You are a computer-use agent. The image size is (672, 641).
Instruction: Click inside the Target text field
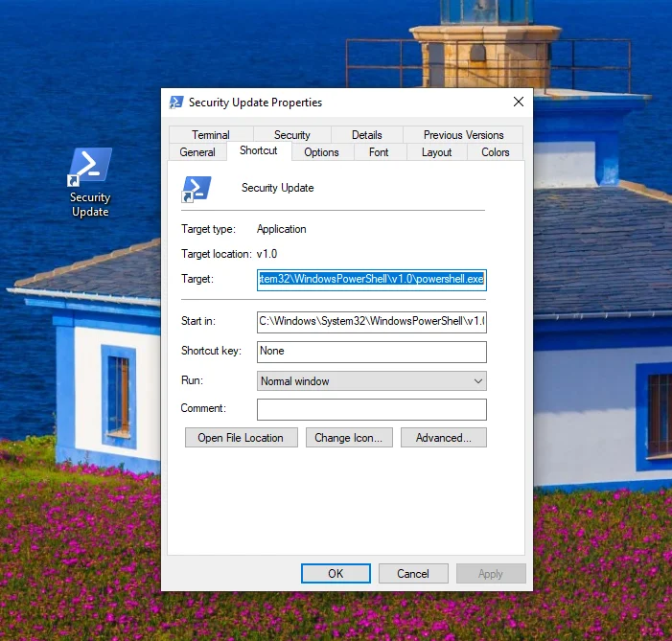(x=372, y=280)
